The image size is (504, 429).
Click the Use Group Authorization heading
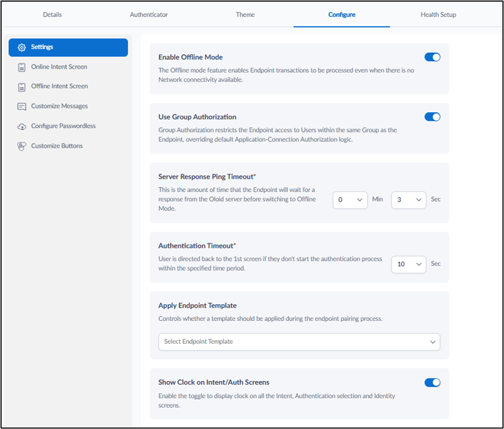(197, 117)
